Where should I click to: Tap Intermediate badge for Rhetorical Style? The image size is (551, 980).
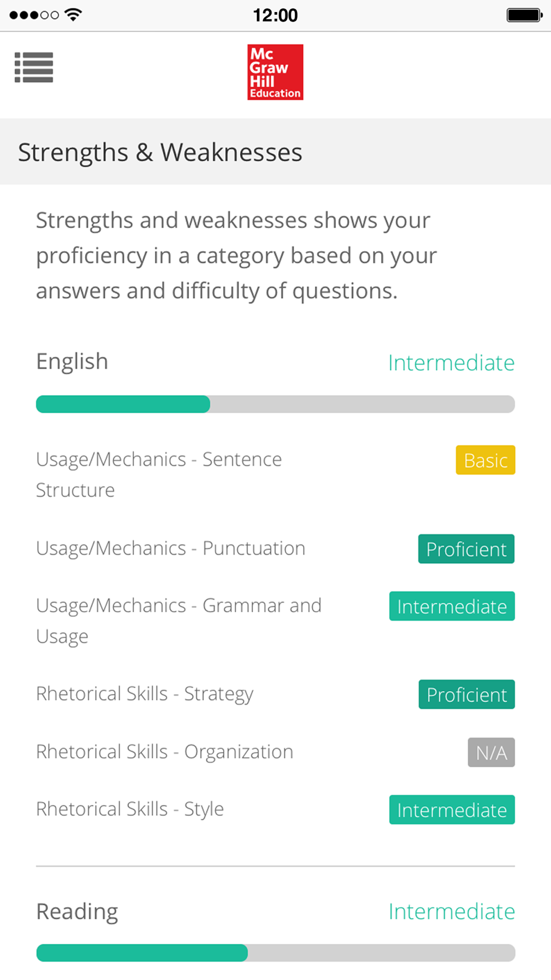[x=452, y=810]
